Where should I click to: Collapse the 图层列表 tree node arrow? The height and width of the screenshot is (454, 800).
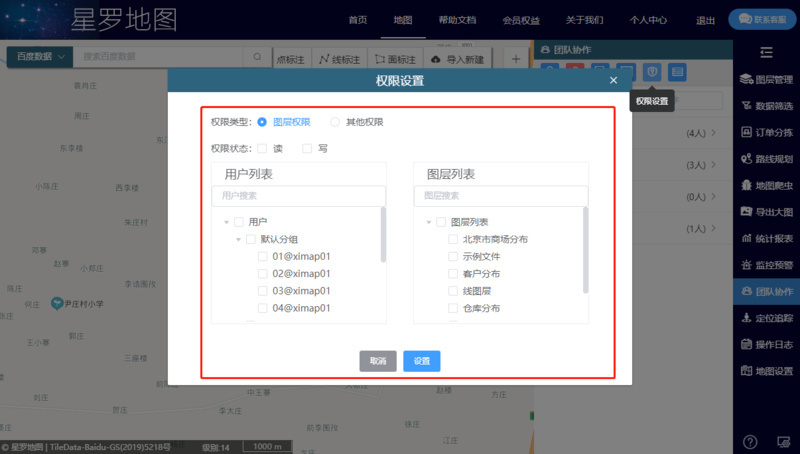pyautogui.click(x=429, y=222)
